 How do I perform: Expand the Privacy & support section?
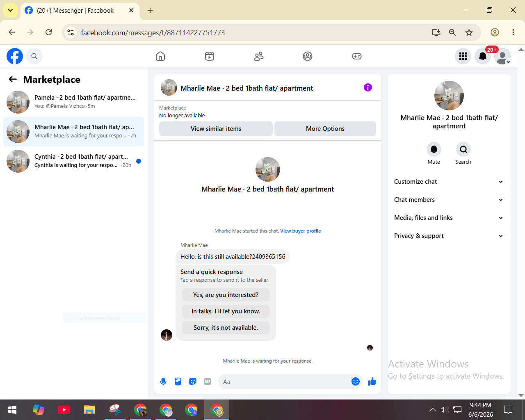coord(449,236)
